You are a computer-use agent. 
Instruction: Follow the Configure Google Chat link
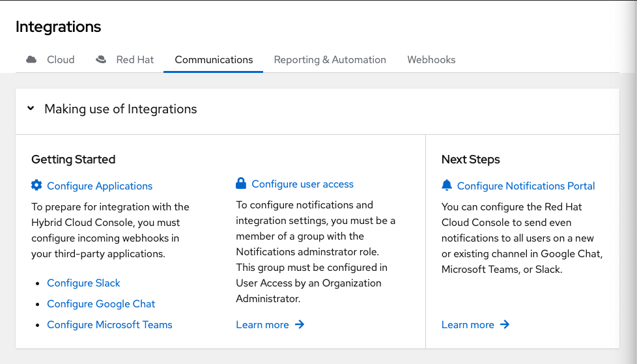[x=101, y=304]
